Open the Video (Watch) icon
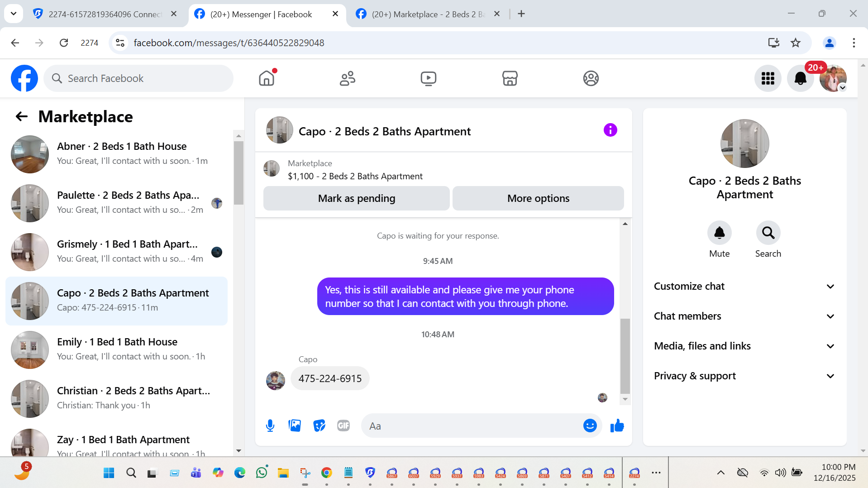The height and width of the screenshot is (488, 868). coord(428,78)
